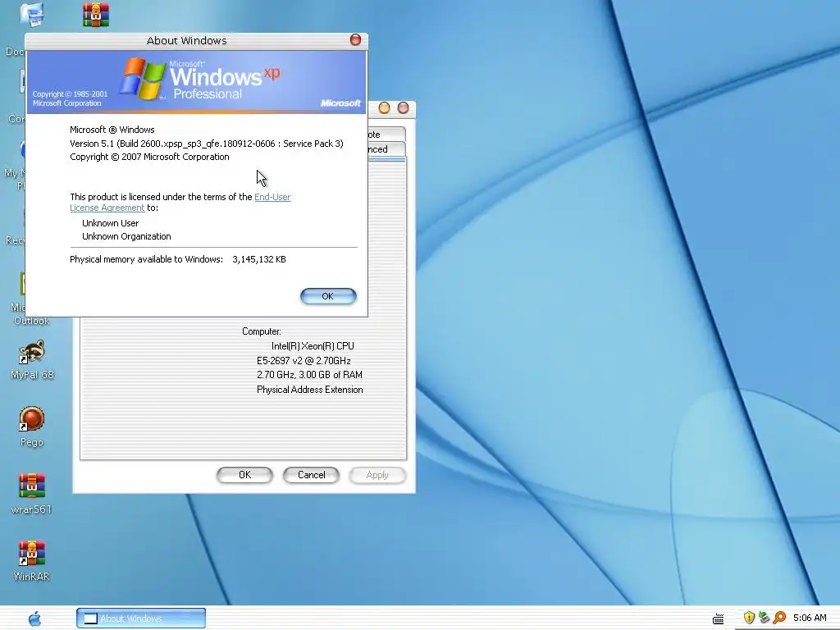Switch to the partially hidden 'ote' tab in System Properties
Image resolution: width=840 pixels, height=630 pixels.
point(386,134)
